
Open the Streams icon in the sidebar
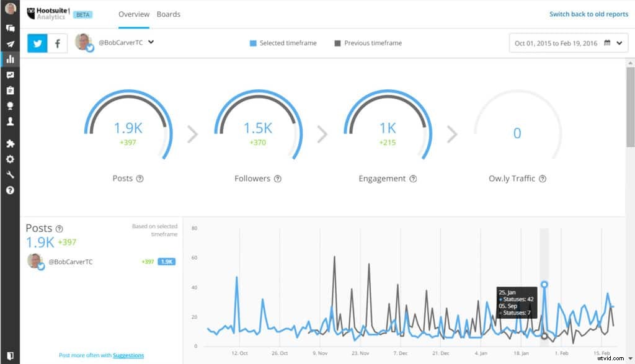click(9, 28)
